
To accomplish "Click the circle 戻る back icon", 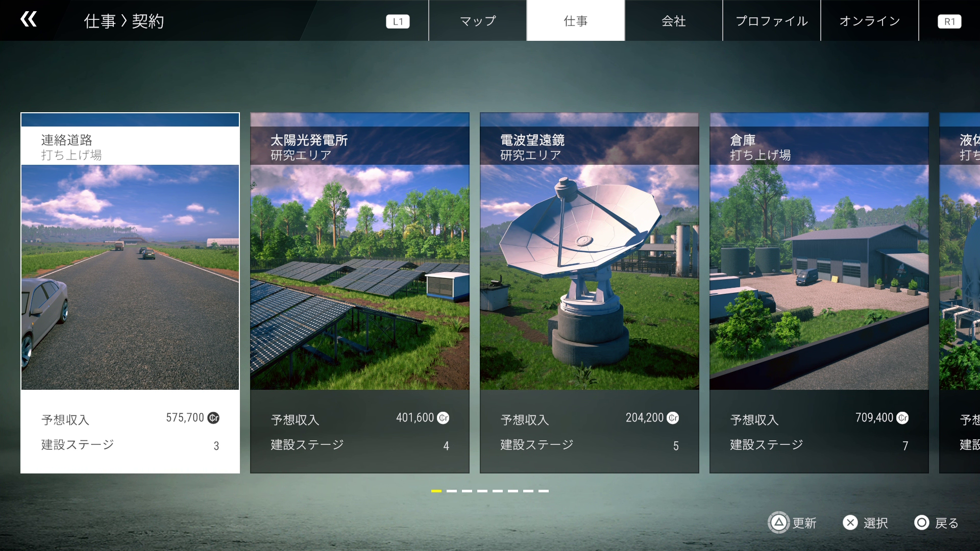I will pyautogui.click(x=921, y=522).
